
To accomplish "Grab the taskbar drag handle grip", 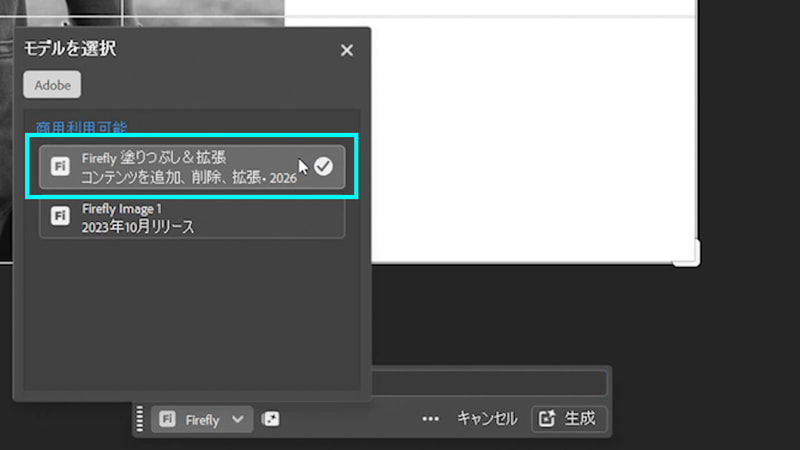I will [x=140, y=419].
